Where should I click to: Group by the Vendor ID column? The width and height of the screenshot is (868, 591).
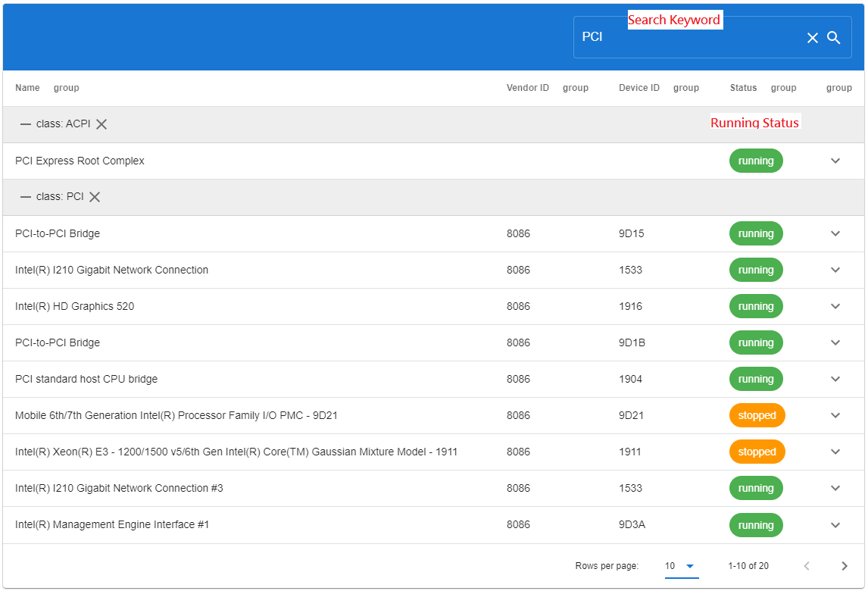575,88
